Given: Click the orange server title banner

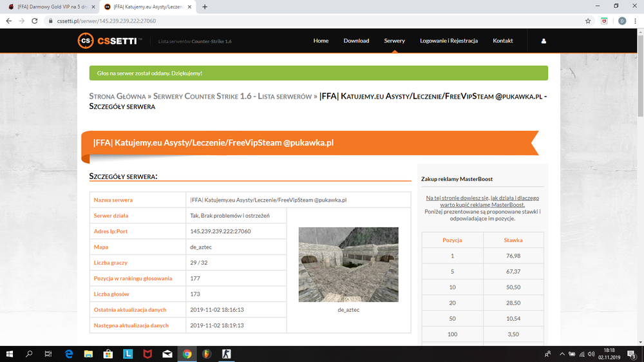Looking at the screenshot, I should pos(310,142).
